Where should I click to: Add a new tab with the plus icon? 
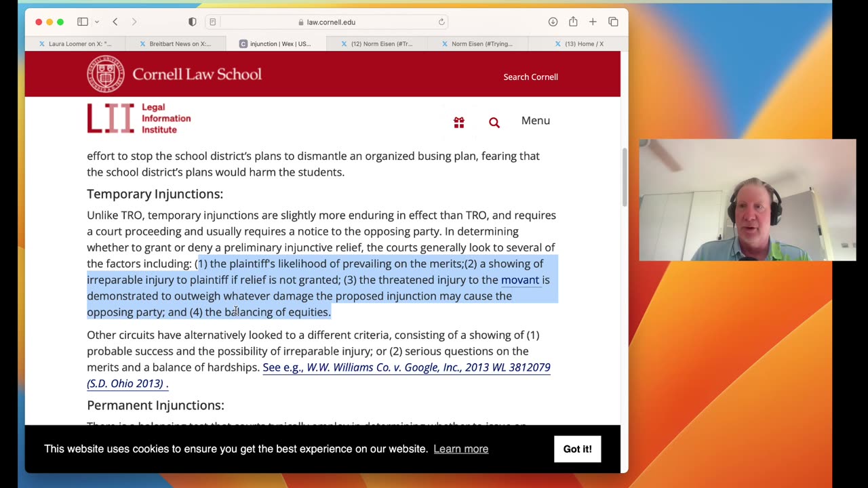click(593, 22)
